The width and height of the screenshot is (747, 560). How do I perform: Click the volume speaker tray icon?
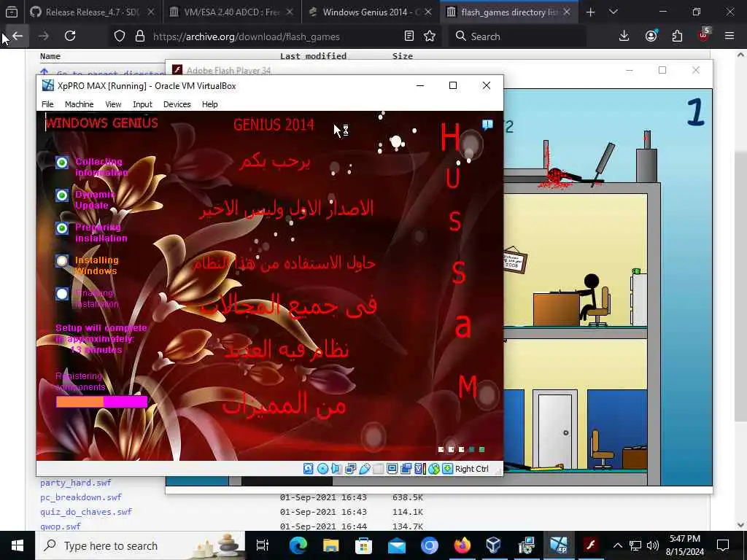tap(653, 545)
